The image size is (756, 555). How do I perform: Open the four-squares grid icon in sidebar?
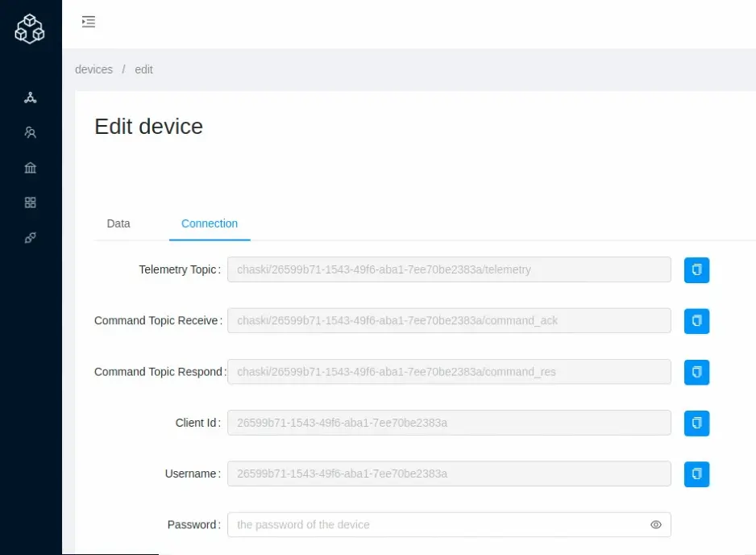(31, 202)
